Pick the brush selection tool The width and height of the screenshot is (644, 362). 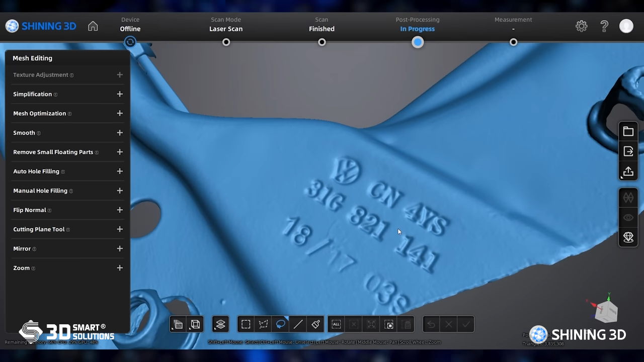[316, 324]
